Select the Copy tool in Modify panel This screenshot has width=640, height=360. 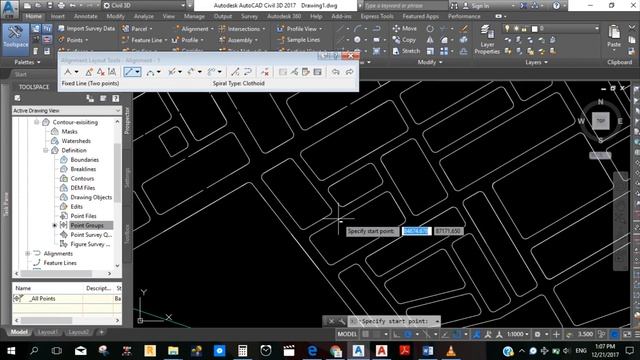[404, 40]
